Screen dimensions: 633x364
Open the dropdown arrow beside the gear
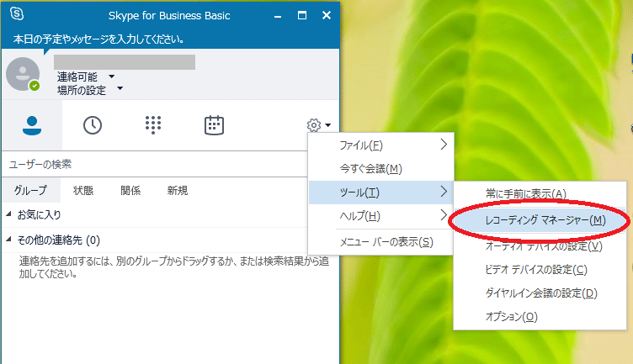[x=327, y=125]
